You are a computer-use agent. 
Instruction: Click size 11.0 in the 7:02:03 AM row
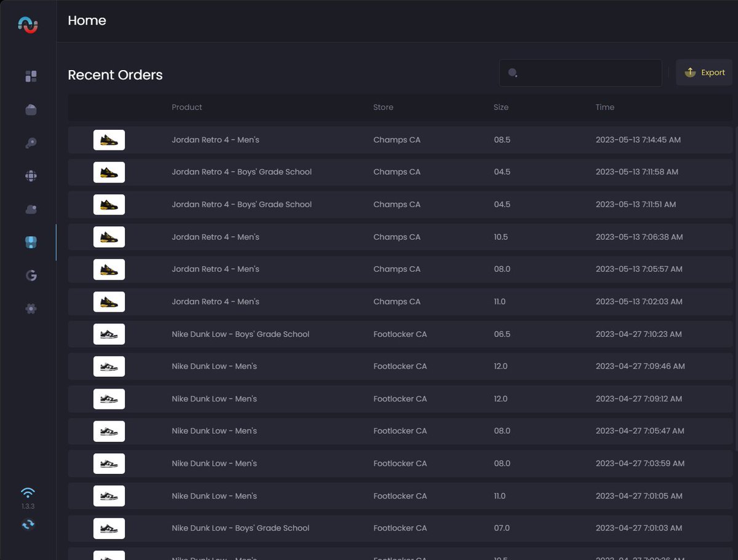click(499, 302)
